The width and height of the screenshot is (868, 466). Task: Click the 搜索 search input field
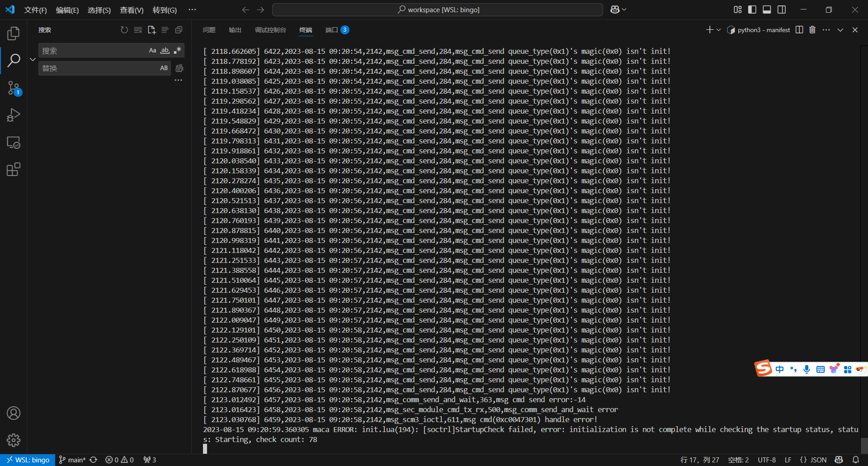(93, 51)
